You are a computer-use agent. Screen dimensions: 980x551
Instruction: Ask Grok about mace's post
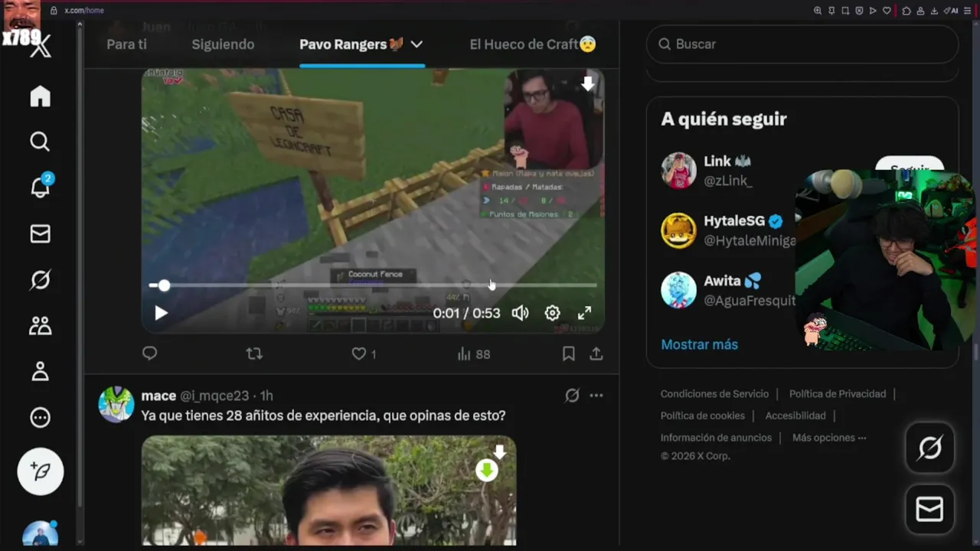pyautogui.click(x=572, y=396)
